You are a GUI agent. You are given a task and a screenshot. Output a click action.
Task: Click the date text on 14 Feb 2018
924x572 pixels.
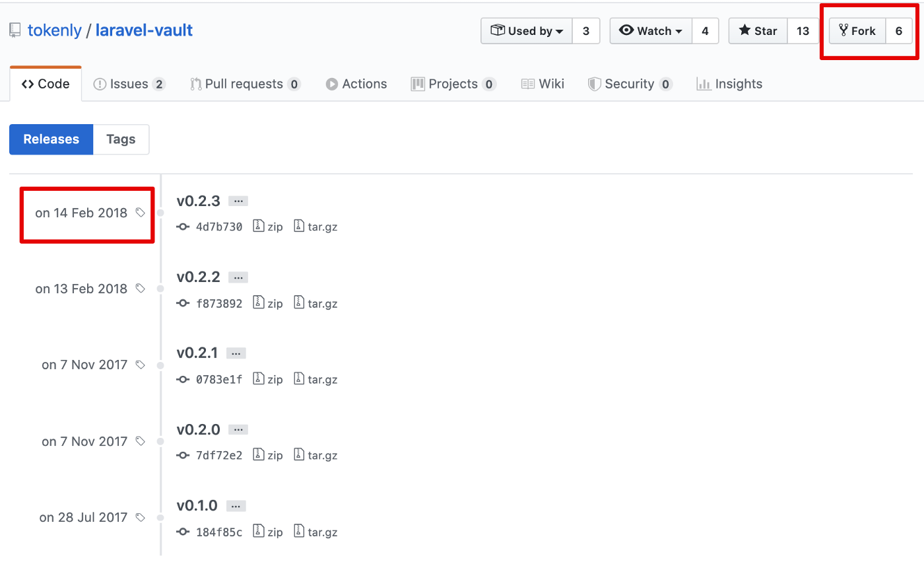(x=81, y=213)
